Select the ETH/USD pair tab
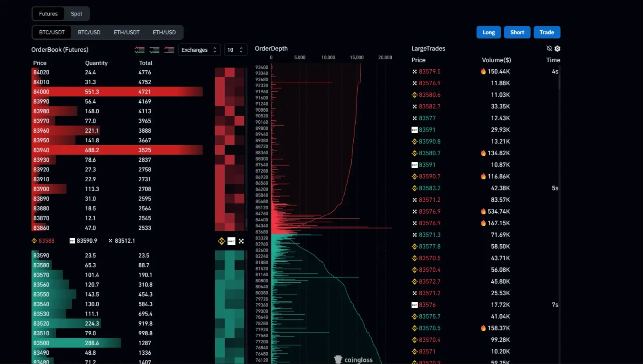The image size is (643, 364). coord(164,32)
